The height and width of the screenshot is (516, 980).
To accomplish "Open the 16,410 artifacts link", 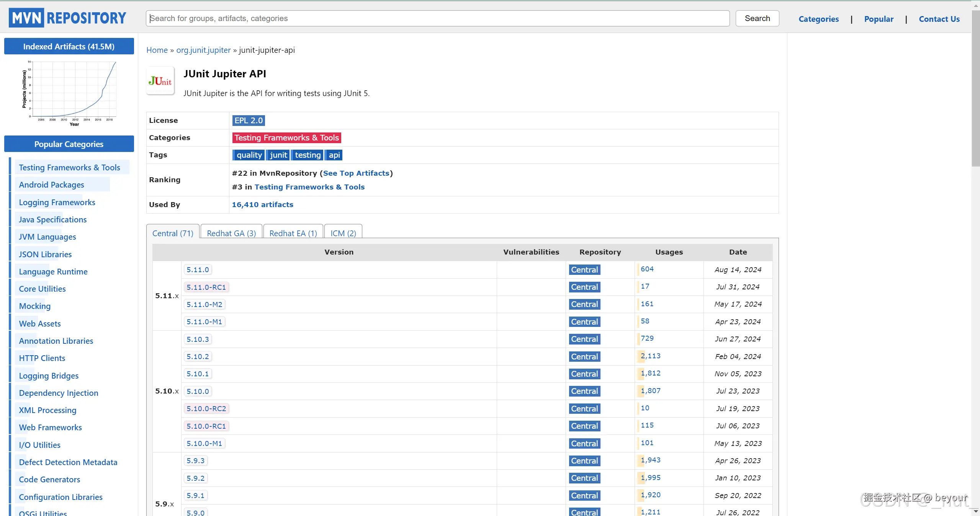I will coord(262,205).
